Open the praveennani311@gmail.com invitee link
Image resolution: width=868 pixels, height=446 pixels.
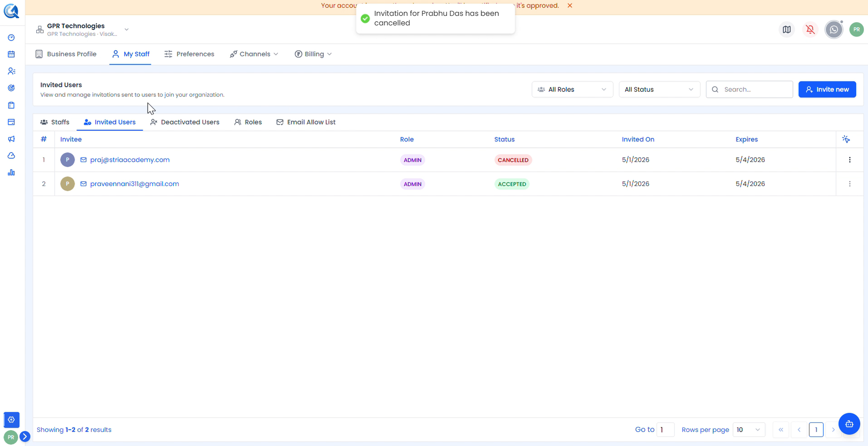coord(134,184)
